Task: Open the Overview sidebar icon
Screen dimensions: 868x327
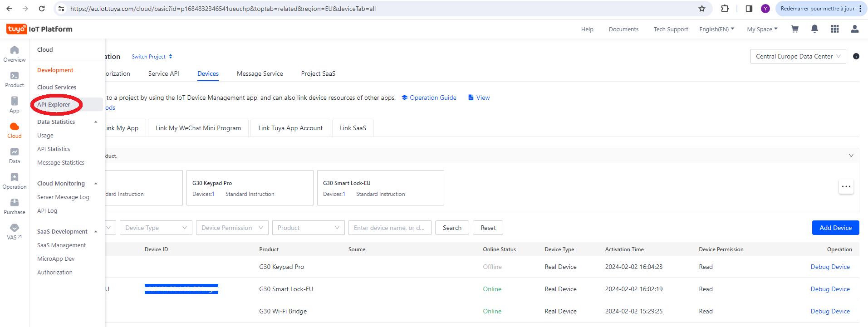Action: pyautogui.click(x=15, y=54)
